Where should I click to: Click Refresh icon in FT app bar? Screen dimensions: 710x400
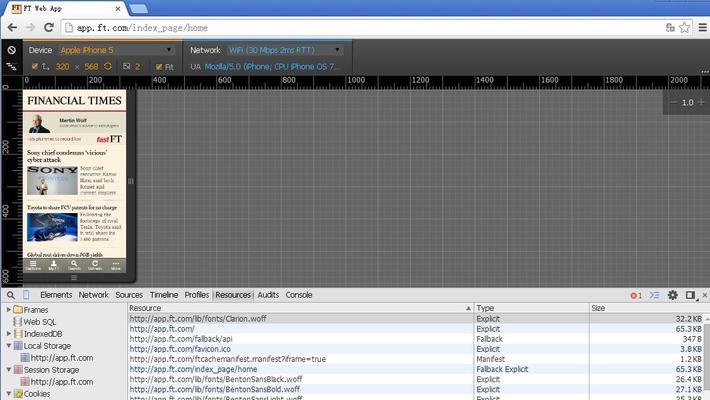pyautogui.click(x=95, y=265)
